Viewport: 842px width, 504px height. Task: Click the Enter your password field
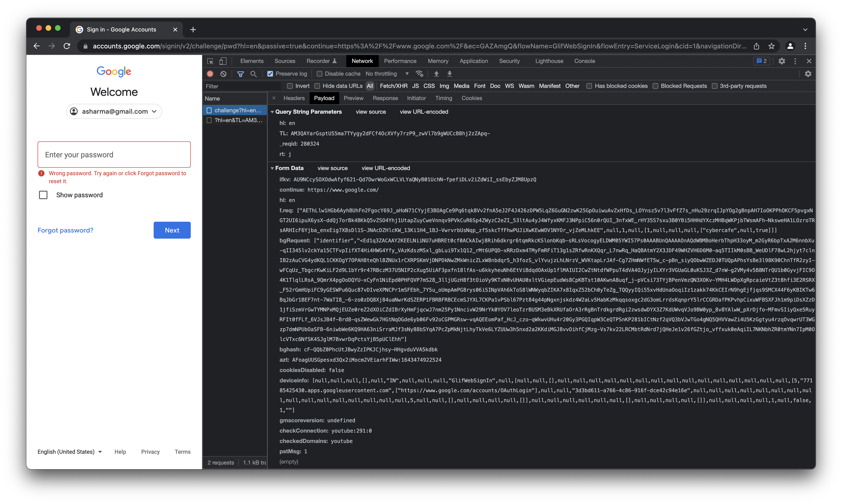114,155
